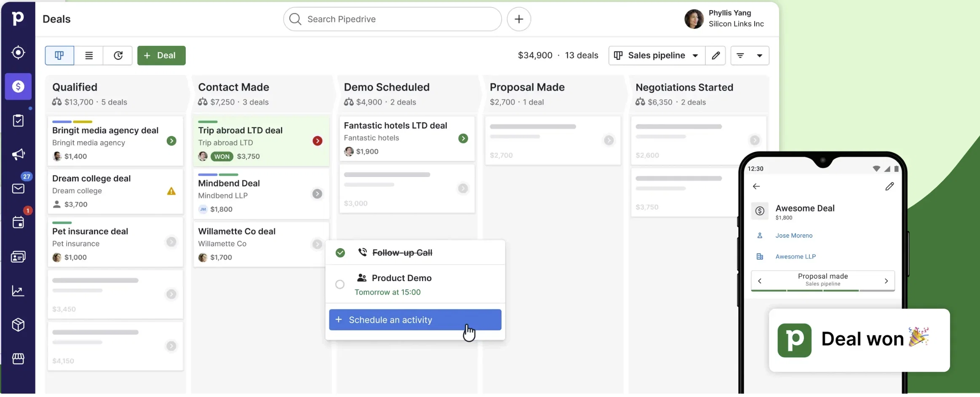Open the $2,700 placeholder deal card

(x=553, y=140)
